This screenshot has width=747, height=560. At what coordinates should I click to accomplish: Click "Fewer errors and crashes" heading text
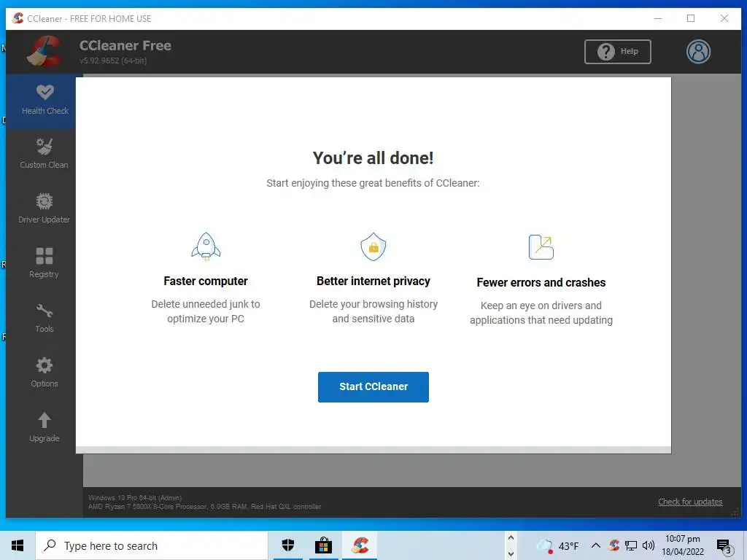tap(541, 282)
